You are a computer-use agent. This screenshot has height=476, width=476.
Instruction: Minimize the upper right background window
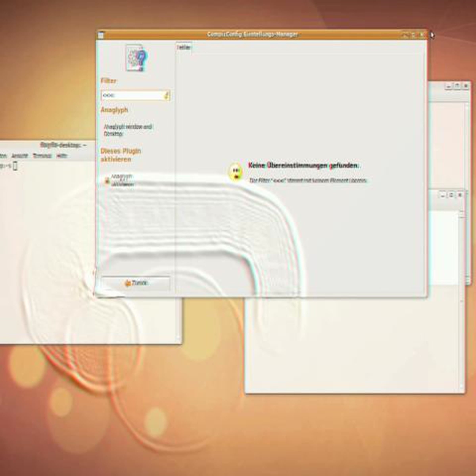449,86
